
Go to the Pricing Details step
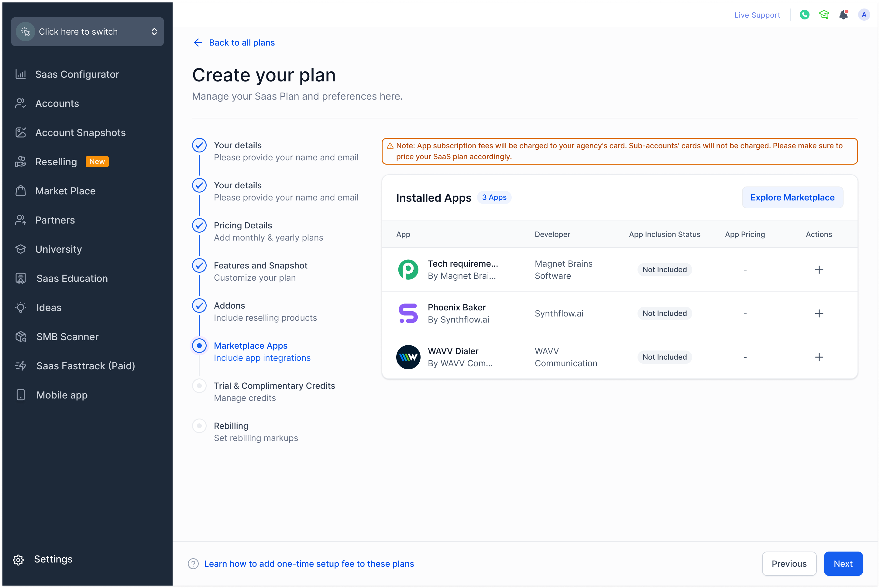pos(243,225)
